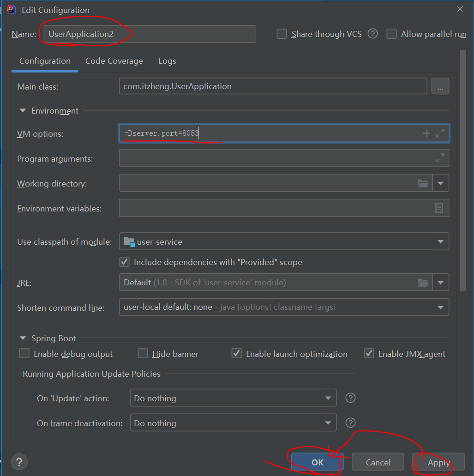474x476 pixels.
Task: Click the IntelliJ IDEA logo icon in title bar
Action: (x=11, y=10)
